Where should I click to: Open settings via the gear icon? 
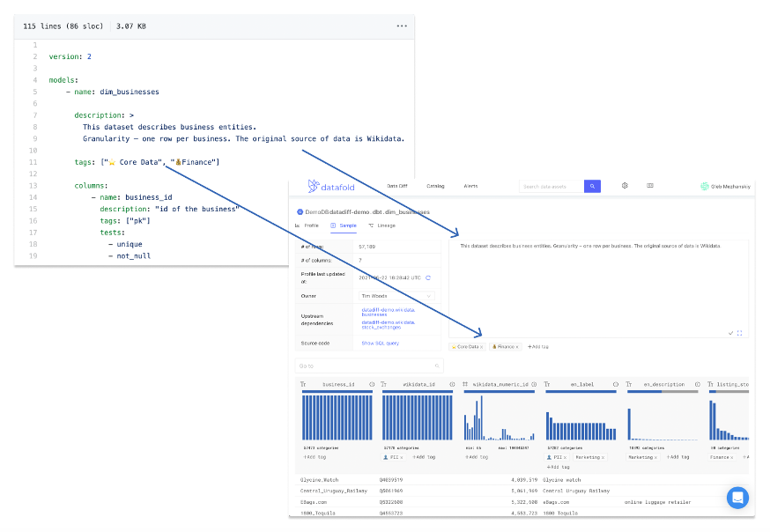click(625, 186)
